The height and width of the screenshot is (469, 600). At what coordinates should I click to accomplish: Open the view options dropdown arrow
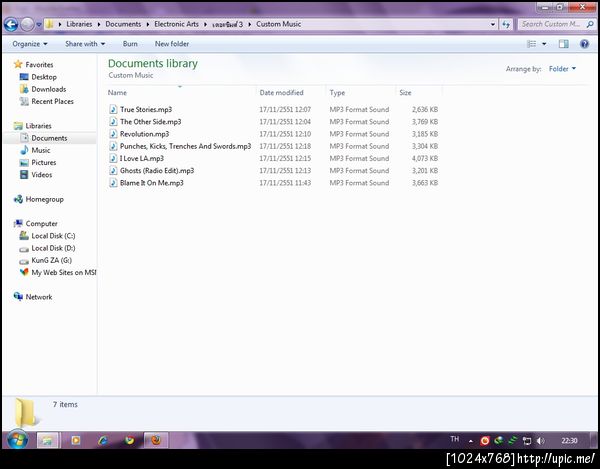coord(544,44)
